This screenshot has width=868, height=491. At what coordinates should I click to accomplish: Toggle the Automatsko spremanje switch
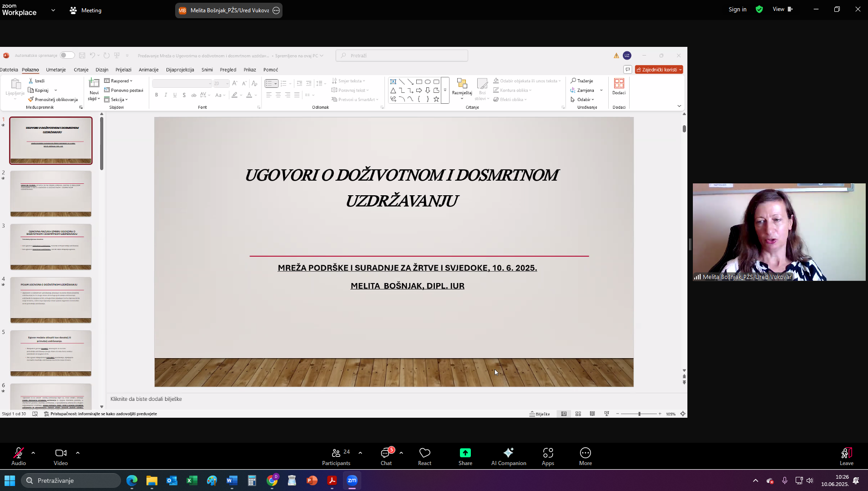67,56
